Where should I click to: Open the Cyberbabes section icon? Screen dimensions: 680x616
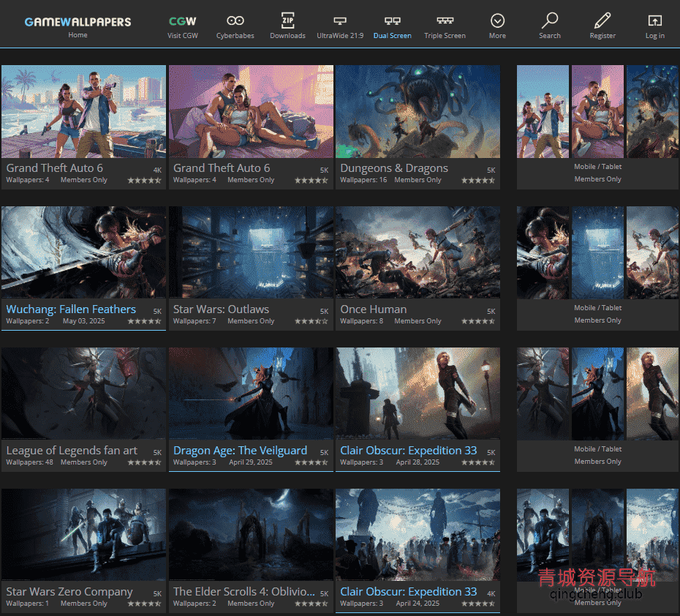[235, 21]
